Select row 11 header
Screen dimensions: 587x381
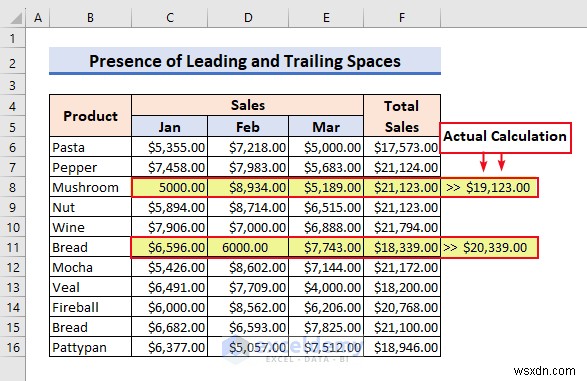[13, 247]
